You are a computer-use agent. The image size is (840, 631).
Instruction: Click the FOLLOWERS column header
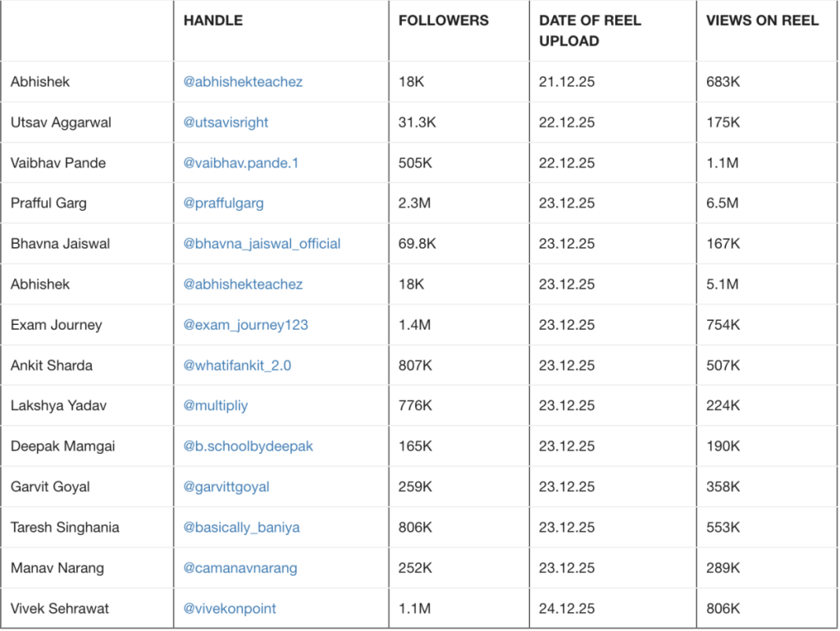444,21
